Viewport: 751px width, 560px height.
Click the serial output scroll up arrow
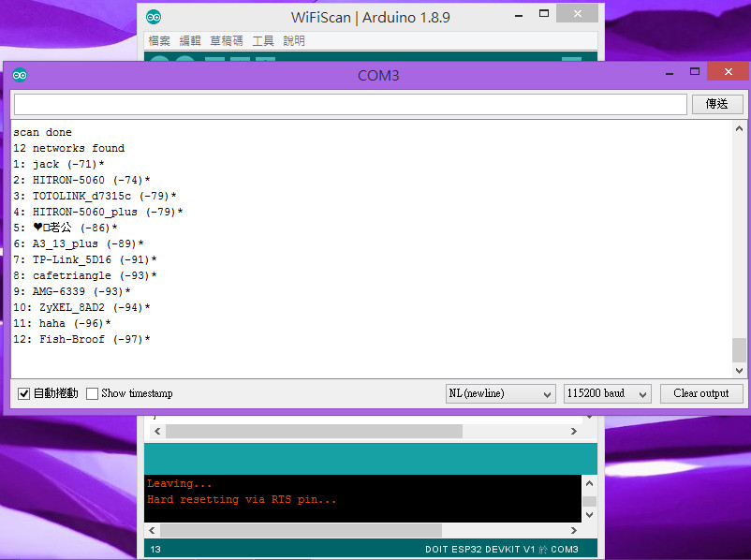739,128
